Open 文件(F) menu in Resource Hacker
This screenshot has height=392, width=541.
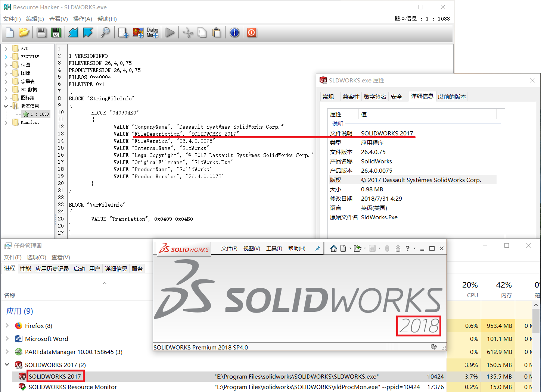coord(12,19)
